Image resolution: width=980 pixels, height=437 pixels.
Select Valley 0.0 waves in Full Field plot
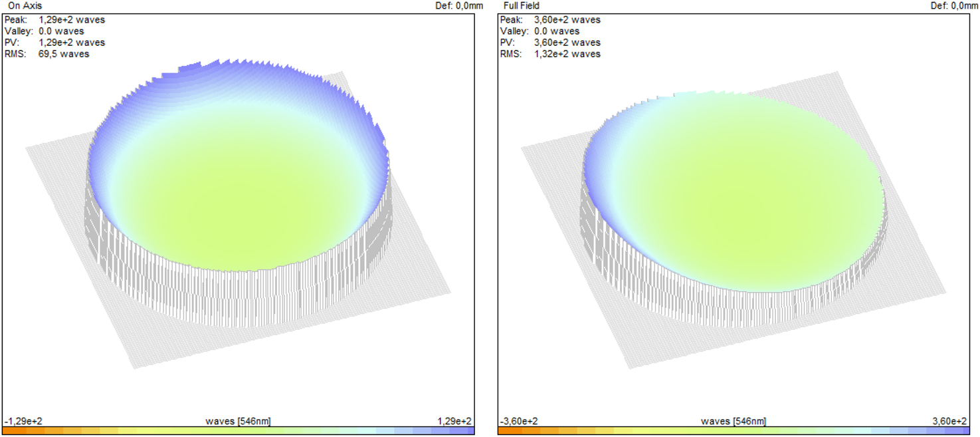pyautogui.click(x=539, y=31)
